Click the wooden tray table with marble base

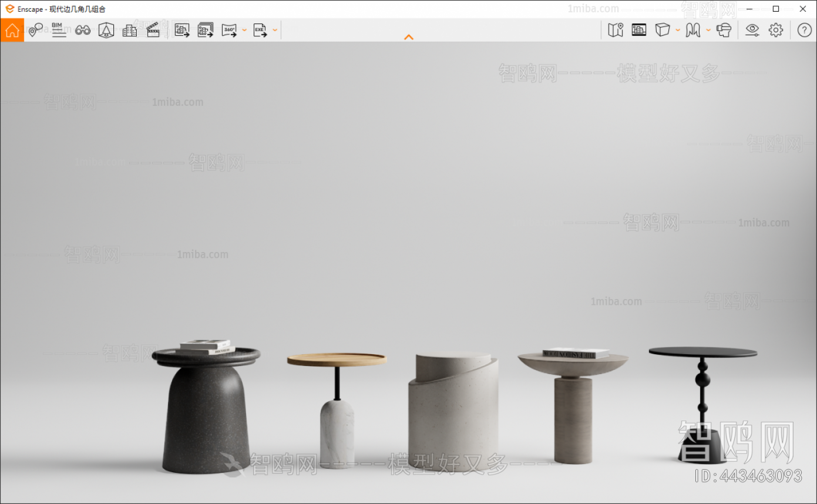pos(337,410)
